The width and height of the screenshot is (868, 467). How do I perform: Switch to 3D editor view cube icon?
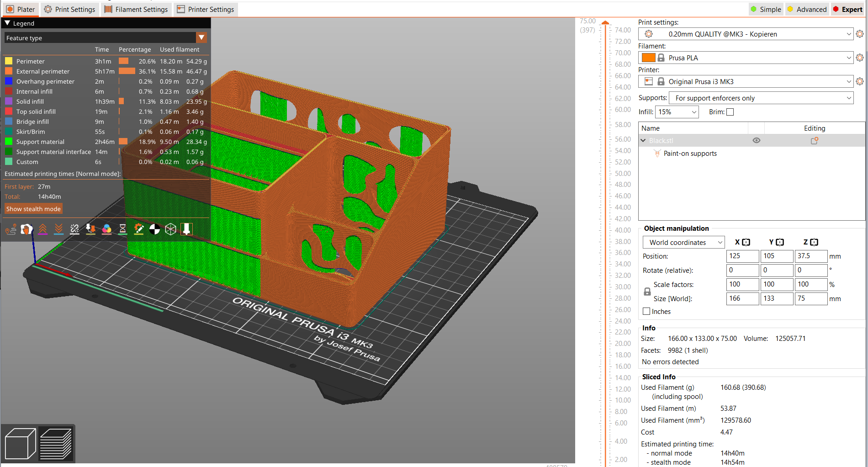coord(20,443)
